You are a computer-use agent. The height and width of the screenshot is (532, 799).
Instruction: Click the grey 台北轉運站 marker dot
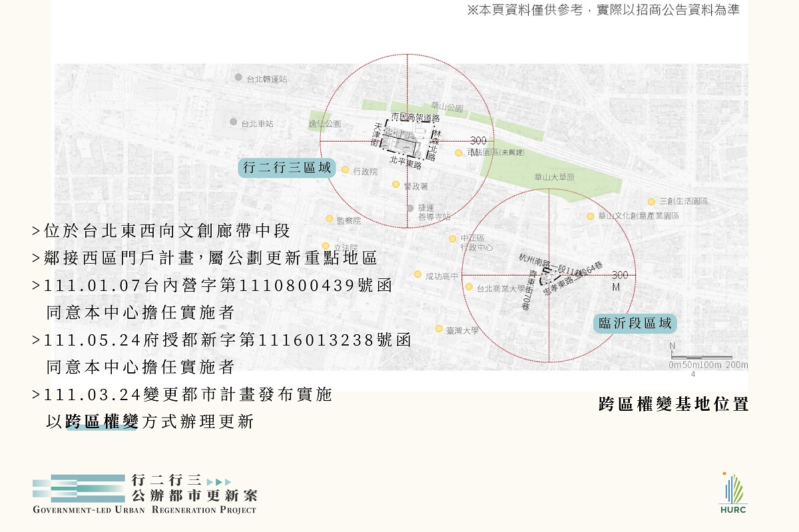[x=238, y=77]
